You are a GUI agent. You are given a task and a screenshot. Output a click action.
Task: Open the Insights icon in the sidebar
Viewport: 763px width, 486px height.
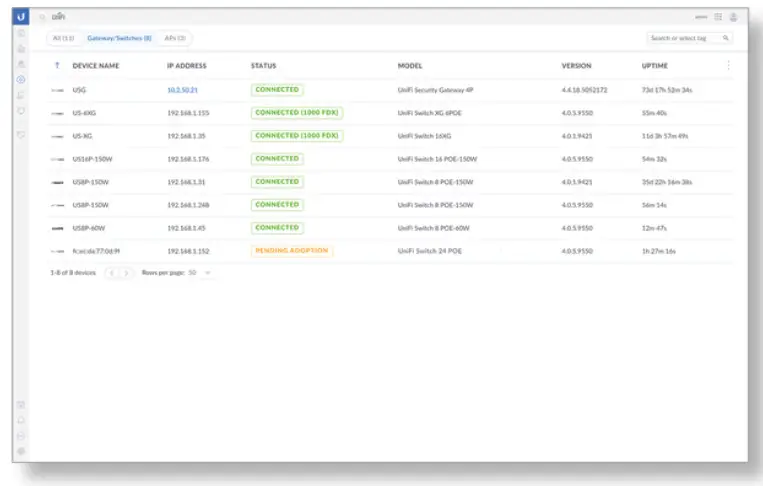[x=21, y=111]
